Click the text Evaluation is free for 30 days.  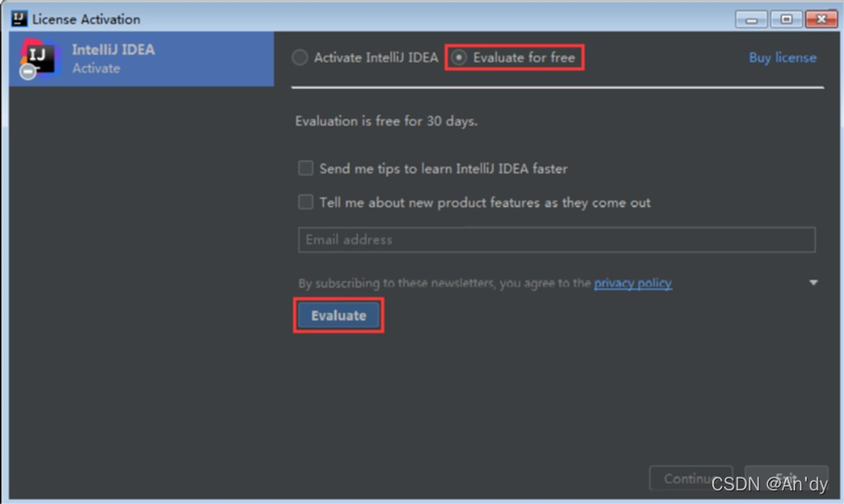click(386, 121)
